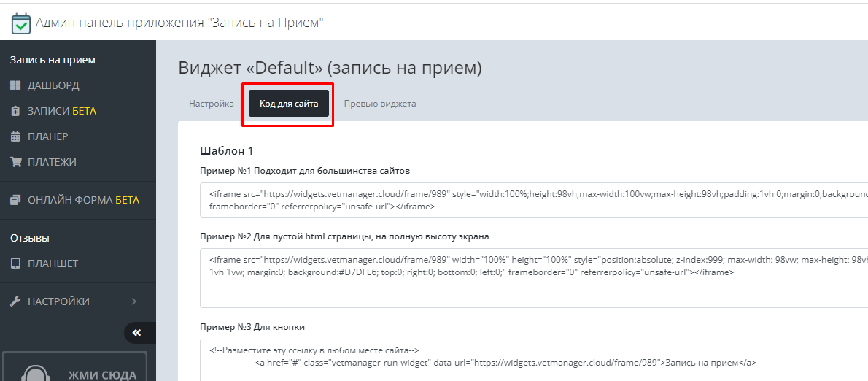
Task: Click the label Пример №2 Для пустой html страницы
Action: point(344,236)
